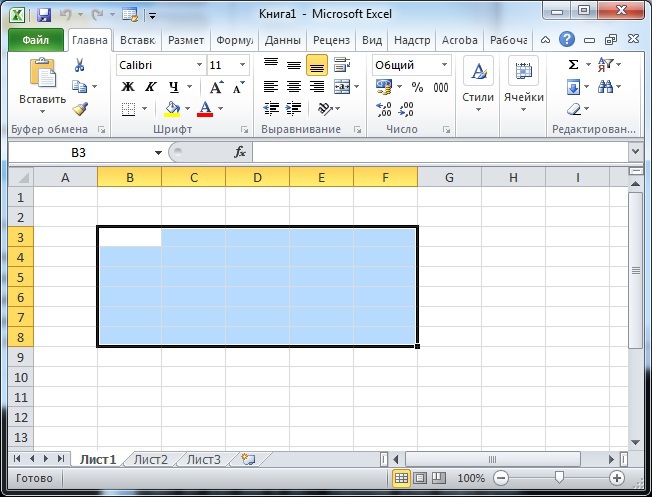Viewport: 657px width, 497px height.
Task: Toggle wrap text icon
Action: coord(342,65)
